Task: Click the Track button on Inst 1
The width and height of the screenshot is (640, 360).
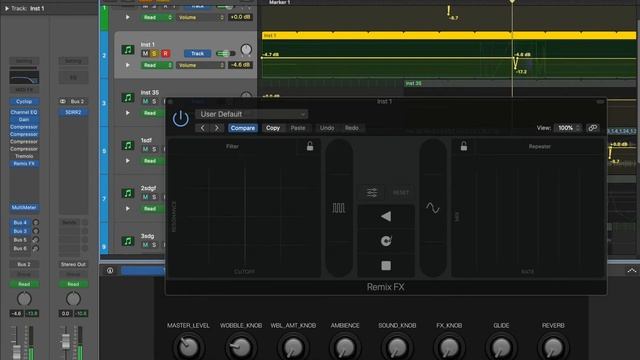Action: click(198, 53)
